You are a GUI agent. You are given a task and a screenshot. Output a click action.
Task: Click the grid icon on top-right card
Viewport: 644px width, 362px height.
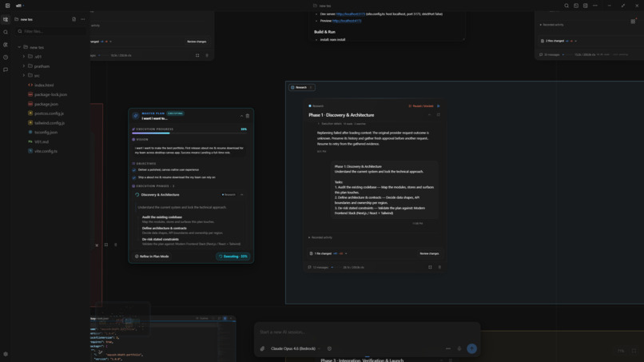point(633,22)
